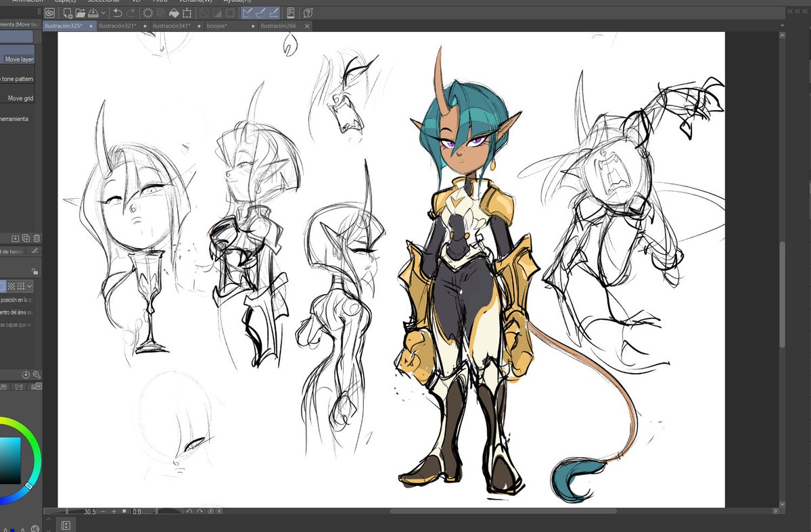Image resolution: width=811 pixels, height=532 pixels.
Task: Switch to the Ilustración341 tab
Action: click(x=177, y=26)
